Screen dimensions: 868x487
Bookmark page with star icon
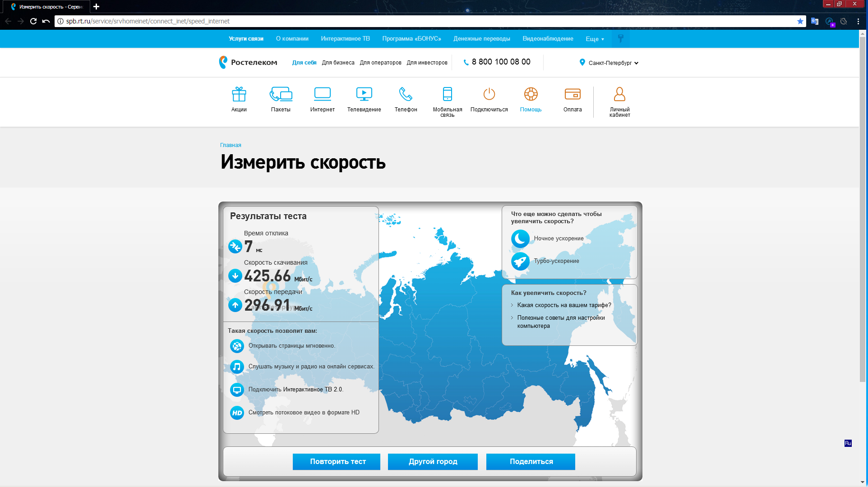(x=800, y=21)
